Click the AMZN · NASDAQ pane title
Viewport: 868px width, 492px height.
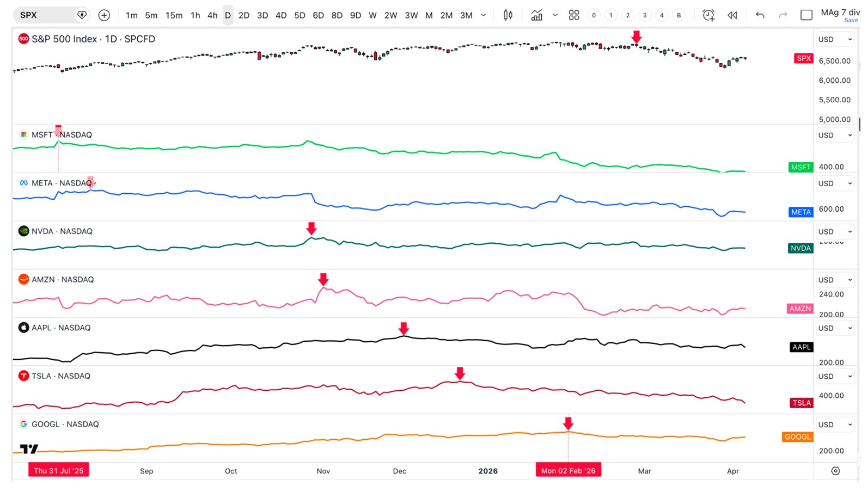(63, 279)
